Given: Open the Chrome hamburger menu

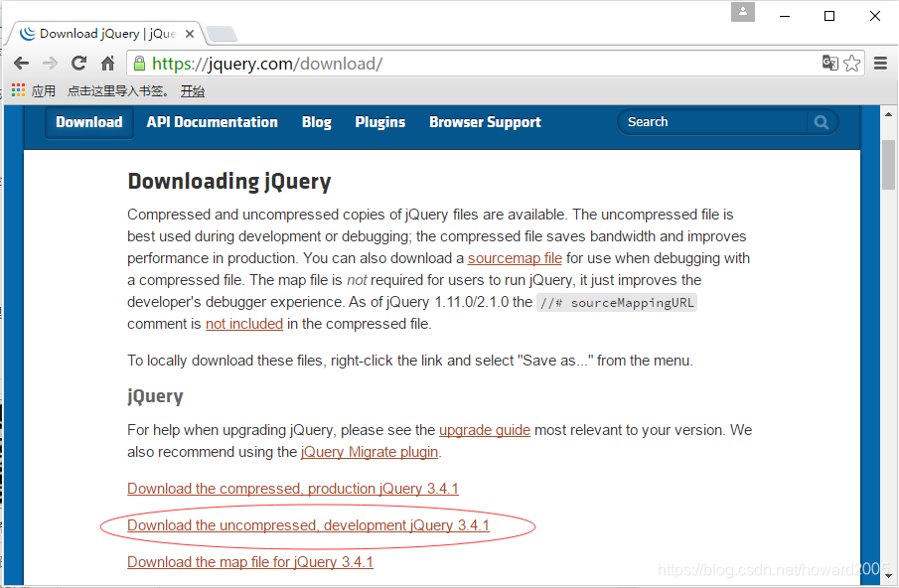Looking at the screenshot, I should pos(881,63).
